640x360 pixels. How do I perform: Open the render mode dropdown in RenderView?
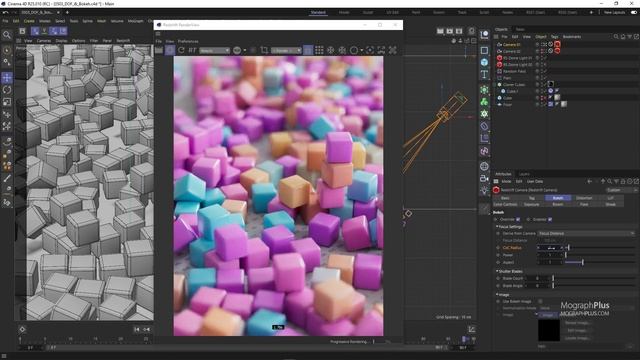click(215, 51)
